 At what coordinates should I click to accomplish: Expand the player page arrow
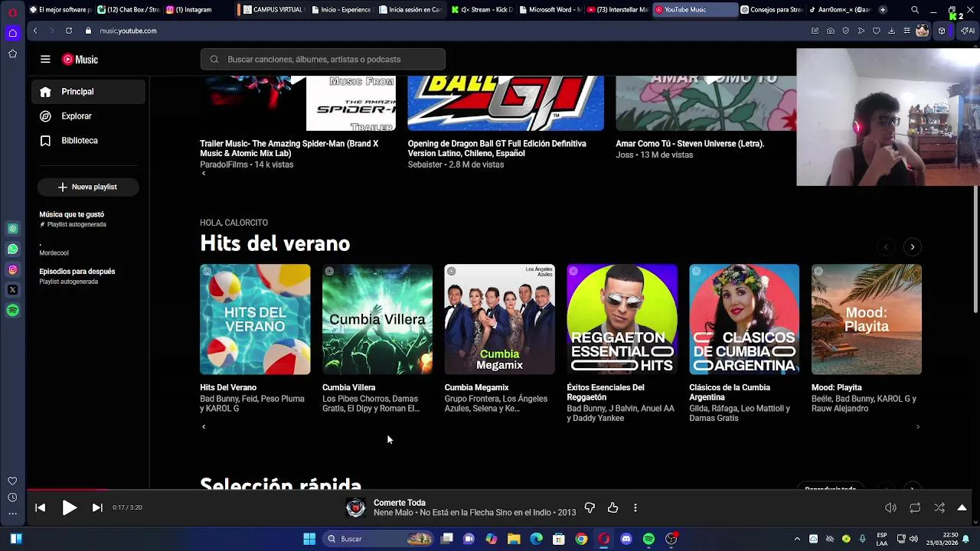coord(962,507)
